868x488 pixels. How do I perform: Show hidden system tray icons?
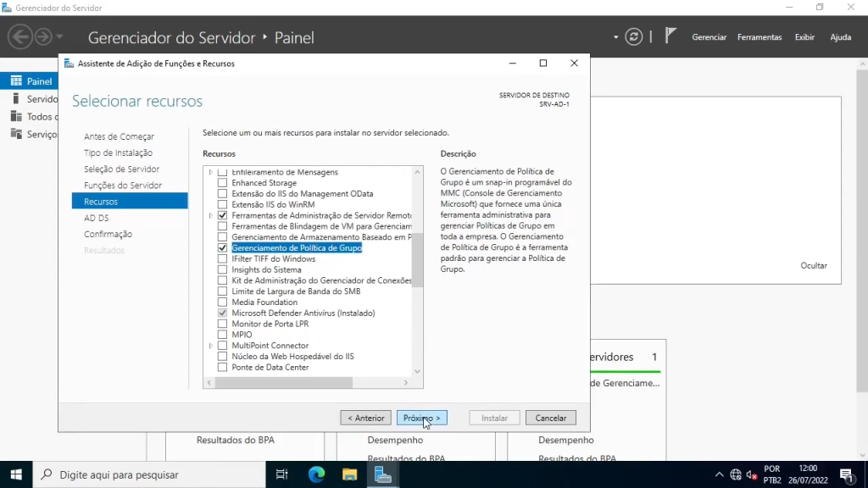coord(719,474)
